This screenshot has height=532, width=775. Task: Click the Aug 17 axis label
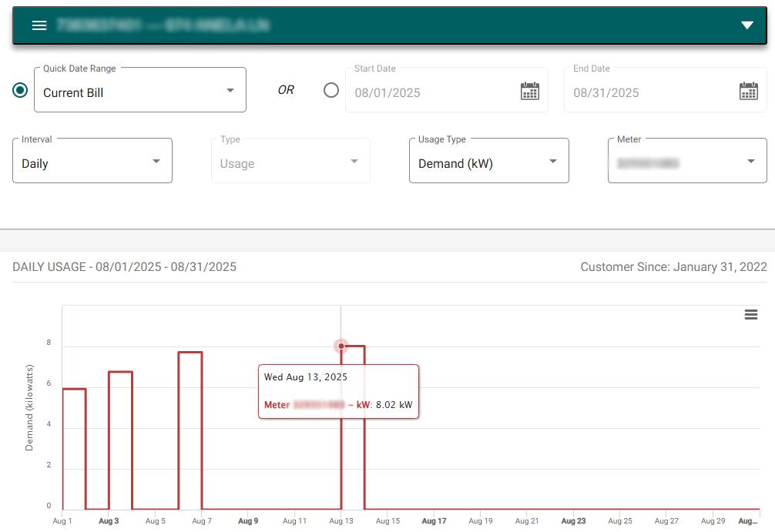pyautogui.click(x=434, y=520)
